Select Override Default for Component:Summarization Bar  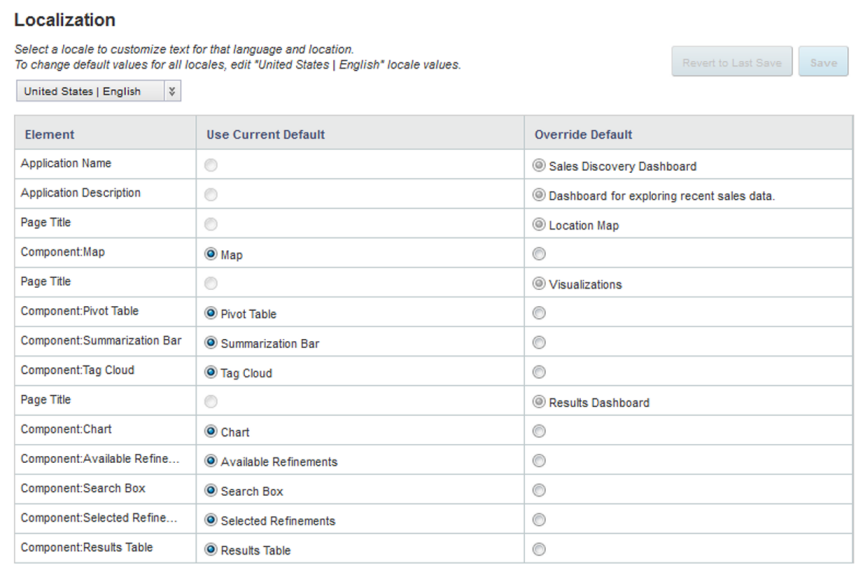pyautogui.click(x=540, y=343)
